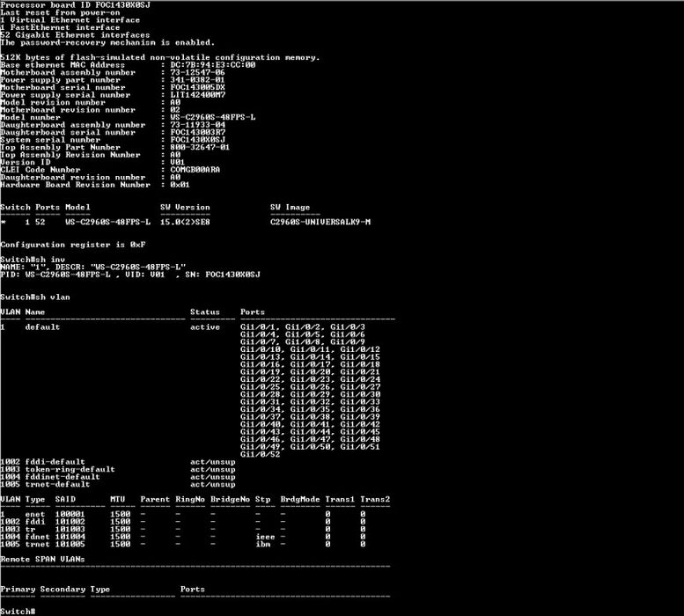The width and height of the screenshot is (684, 616).
Task: Click the '1004 fddinet-default' VLAN row
Action: [x=118, y=477]
